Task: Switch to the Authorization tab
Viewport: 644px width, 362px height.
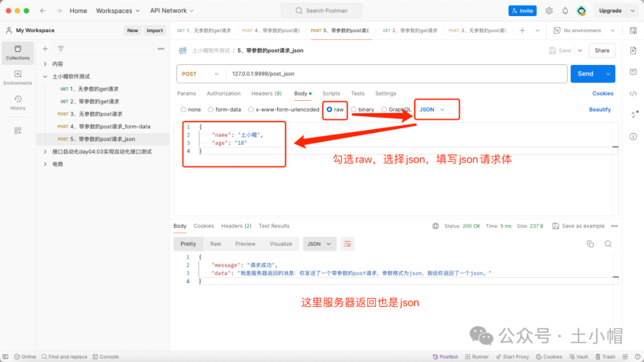Action: (224, 94)
